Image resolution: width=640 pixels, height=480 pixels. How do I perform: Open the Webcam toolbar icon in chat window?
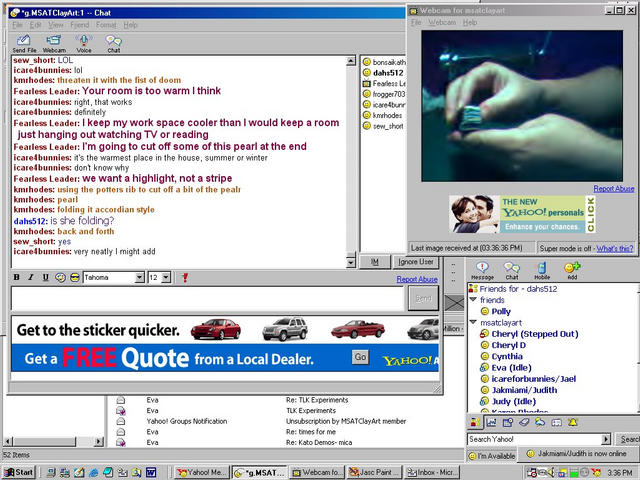tap(54, 43)
